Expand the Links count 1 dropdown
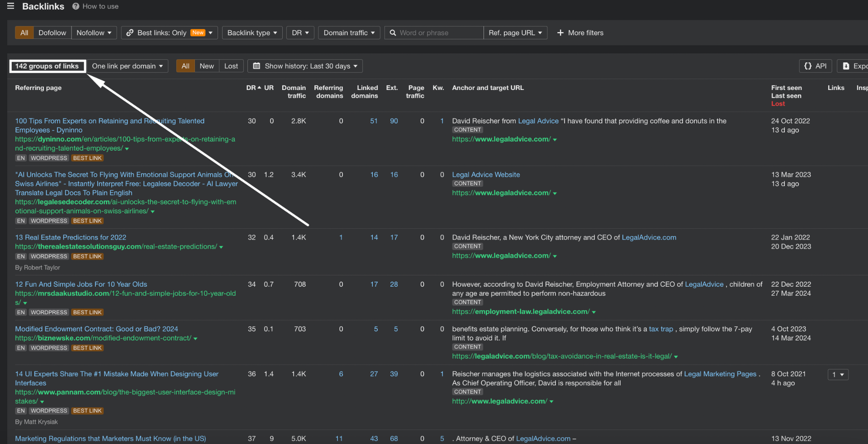This screenshot has width=868, height=444. pyautogui.click(x=838, y=374)
